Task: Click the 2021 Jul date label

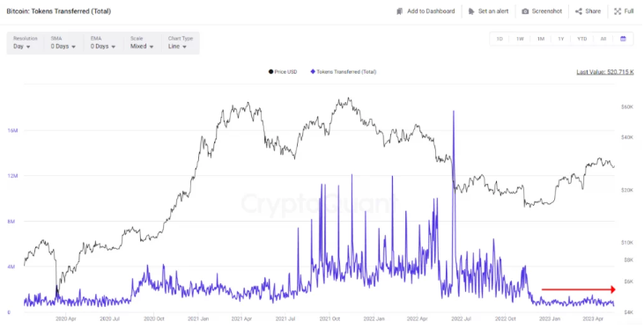Action: click(x=285, y=318)
